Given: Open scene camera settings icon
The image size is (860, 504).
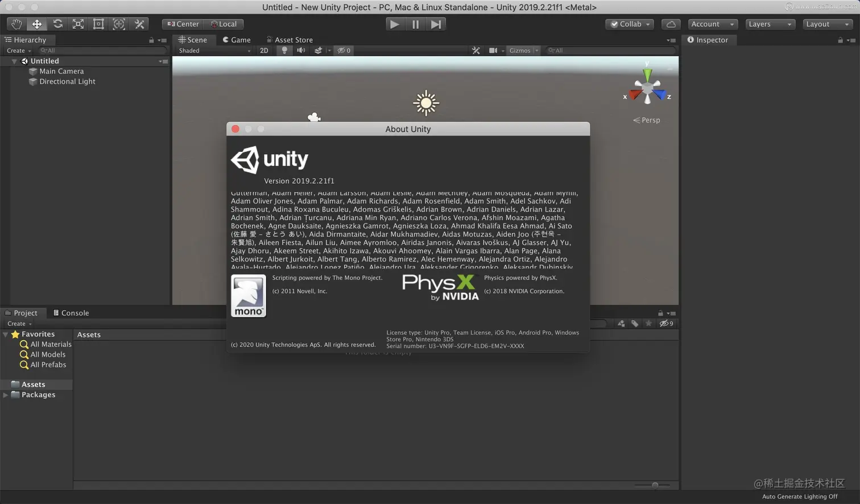Looking at the screenshot, I should 493,51.
